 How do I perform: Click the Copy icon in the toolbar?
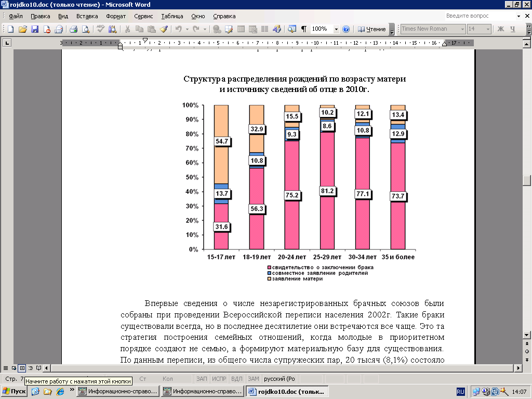[x=139, y=29]
